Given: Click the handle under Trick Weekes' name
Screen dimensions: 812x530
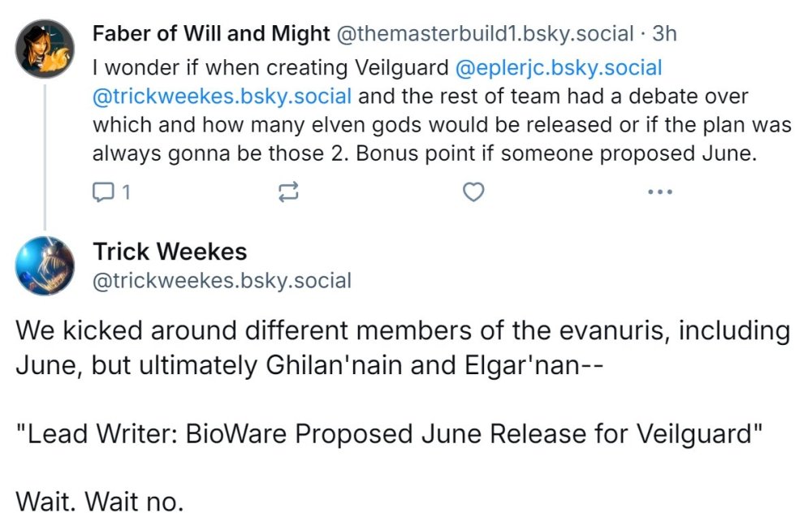Looking at the screenshot, I should (222, 281).
